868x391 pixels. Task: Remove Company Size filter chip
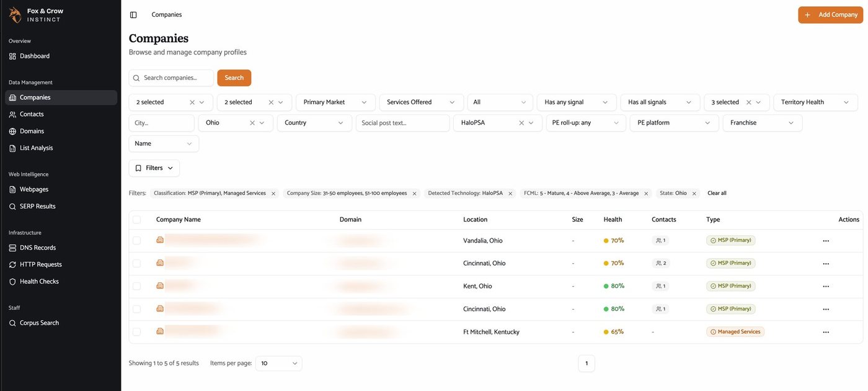(x=414, y=194)
